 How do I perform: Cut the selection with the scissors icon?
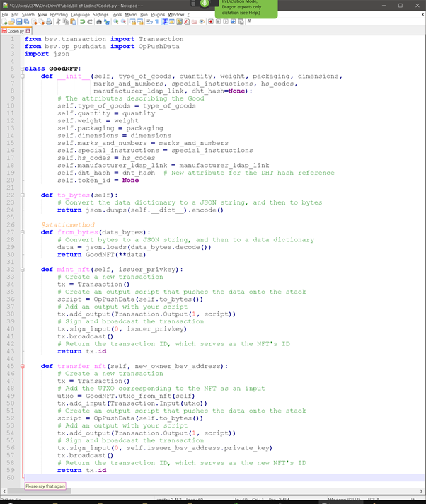tap(58, 22)
